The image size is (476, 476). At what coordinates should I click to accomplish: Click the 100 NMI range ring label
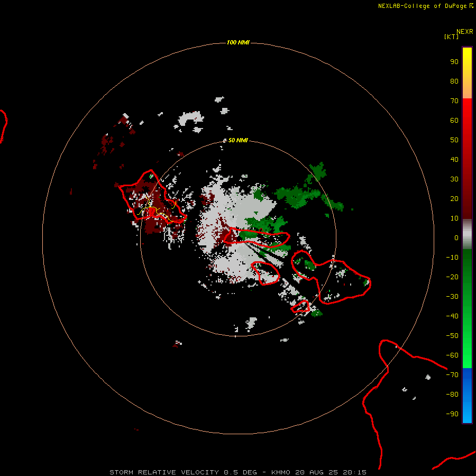click(237, 42)
